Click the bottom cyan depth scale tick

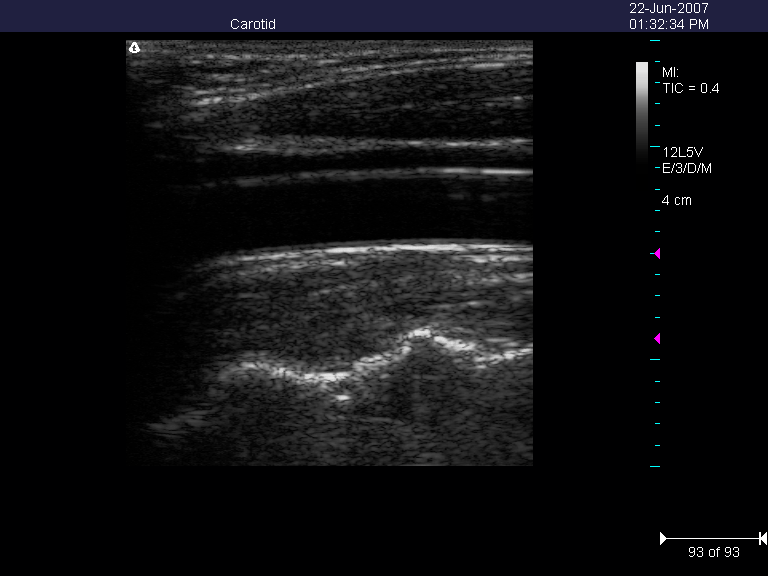click(655, 466)
